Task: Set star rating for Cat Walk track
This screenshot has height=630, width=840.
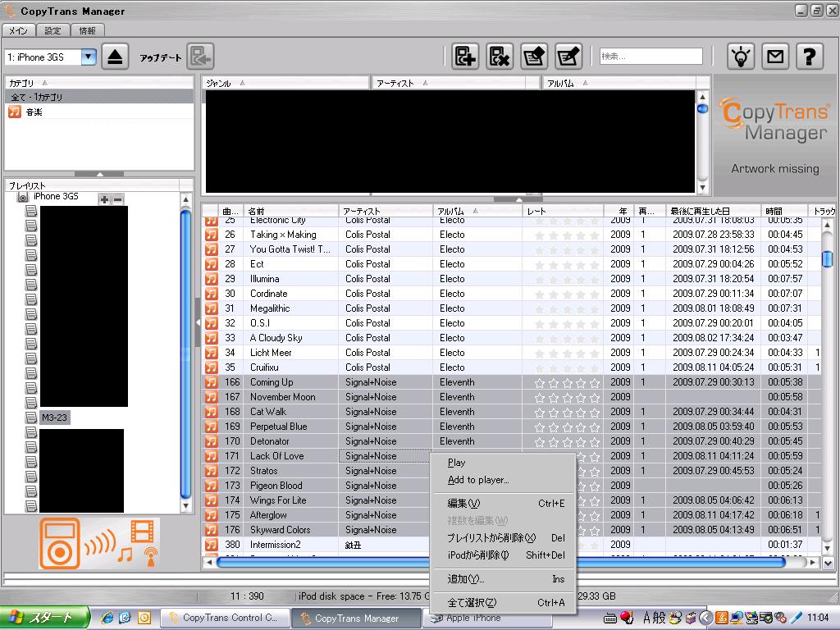Action: pos(567,412)
